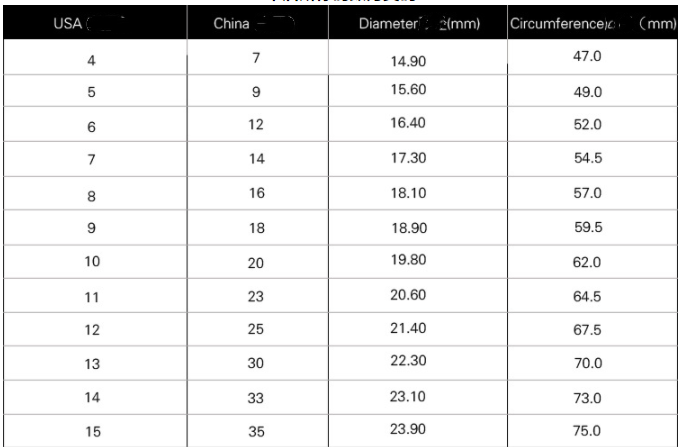
Task: Select China size 35 cell
Action: (256, 431)
